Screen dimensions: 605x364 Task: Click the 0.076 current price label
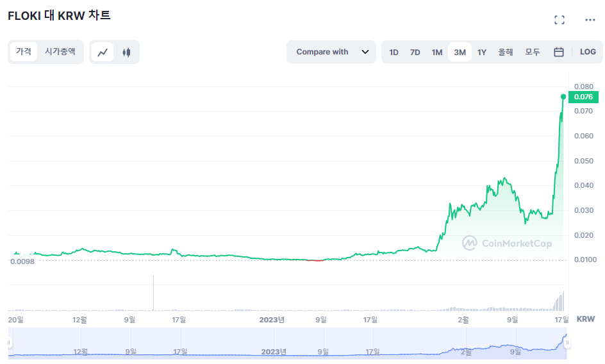coord(583,97)
